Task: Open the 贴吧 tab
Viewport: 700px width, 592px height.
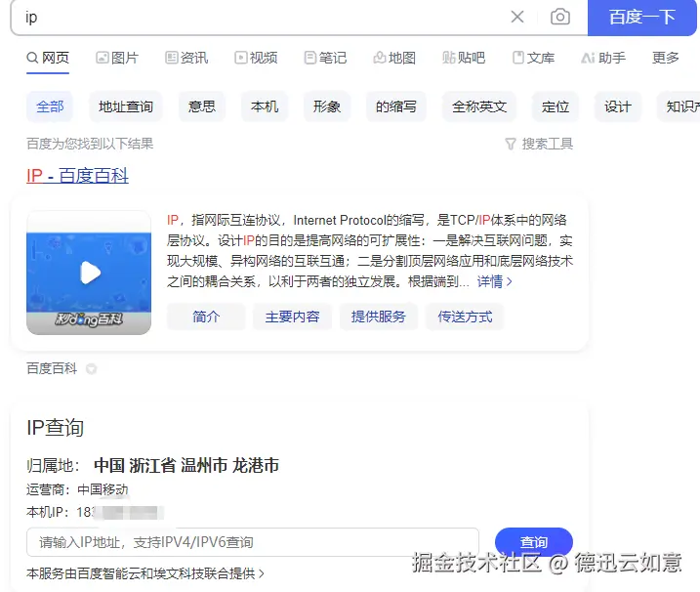Action: coord(464,58)
